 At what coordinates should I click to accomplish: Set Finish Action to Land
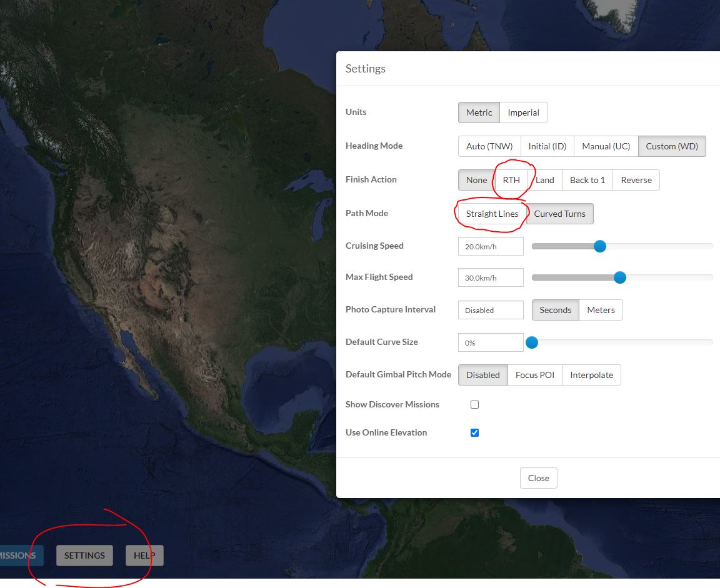click(x=545, y=180)
